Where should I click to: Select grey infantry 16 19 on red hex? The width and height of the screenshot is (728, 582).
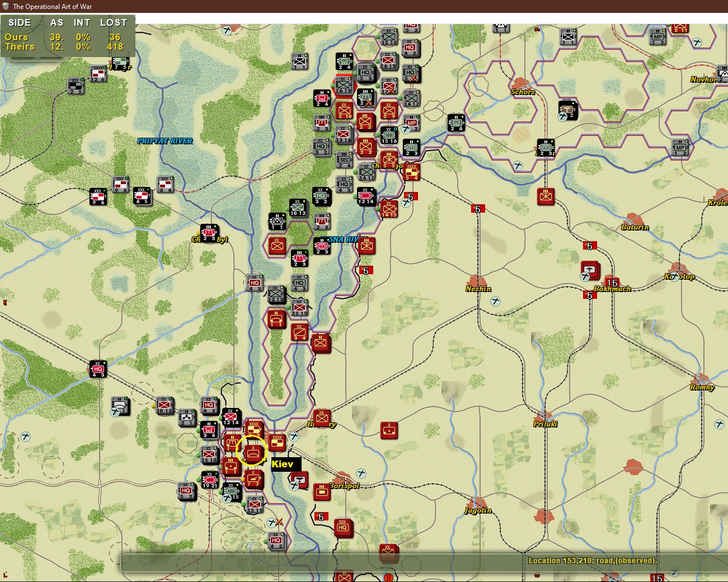(x=344, y=85)
